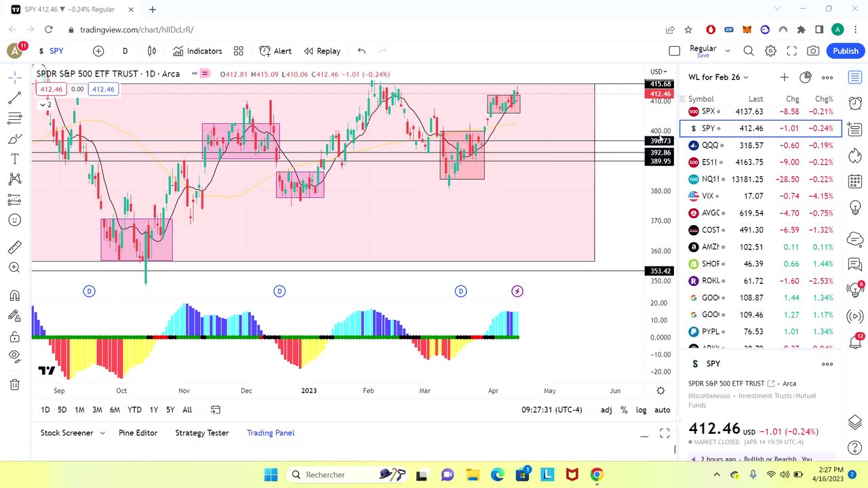Open the prediction and measurement tools
Viewport: 868px width, 488px height.
coord(14,200)
